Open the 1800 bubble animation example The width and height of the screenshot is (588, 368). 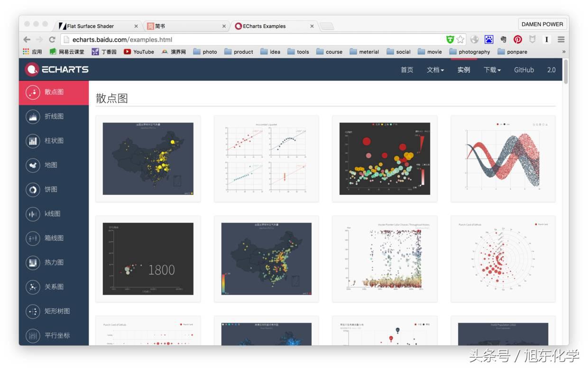pyautogui.click(x=148, y=259)
